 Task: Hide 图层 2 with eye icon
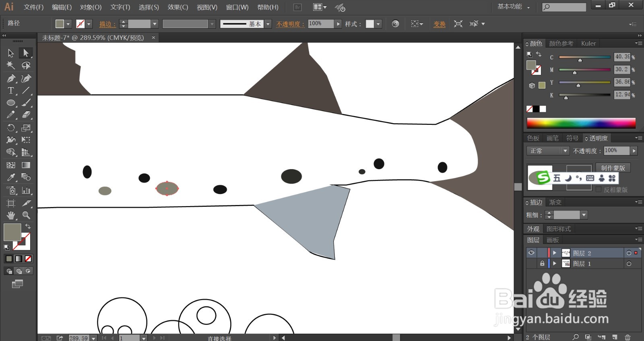[531, 253]
